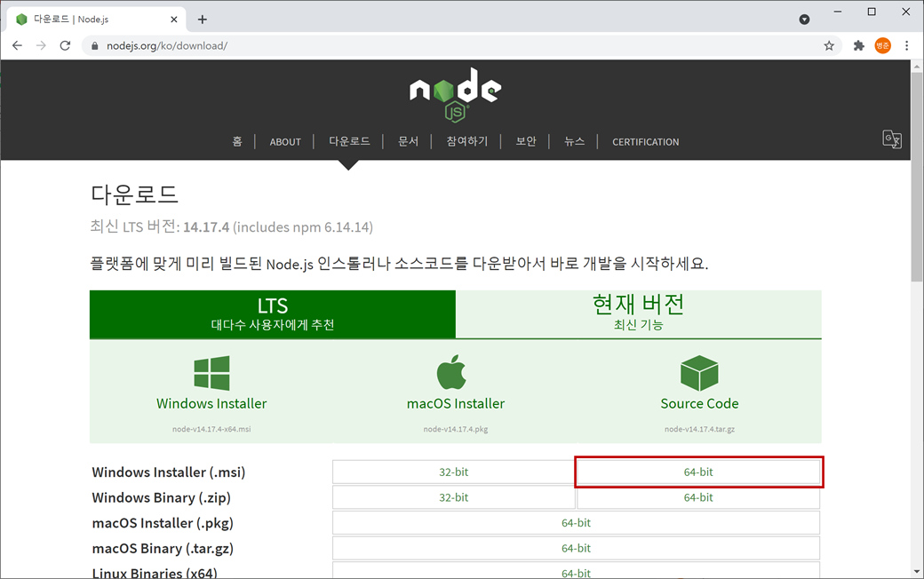Image resolution: width=924 pixels, height=579 pixels.
Task: Click the Windows Installer link
Action: click(211, 403)
